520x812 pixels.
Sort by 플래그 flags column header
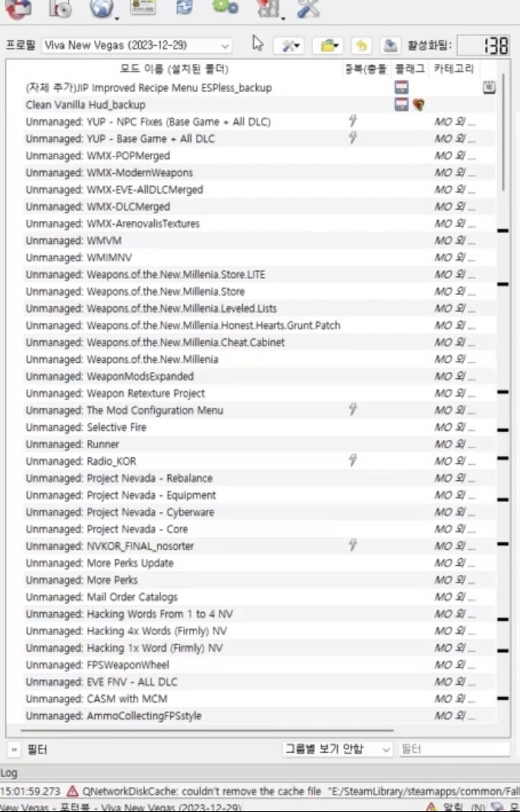409,69
